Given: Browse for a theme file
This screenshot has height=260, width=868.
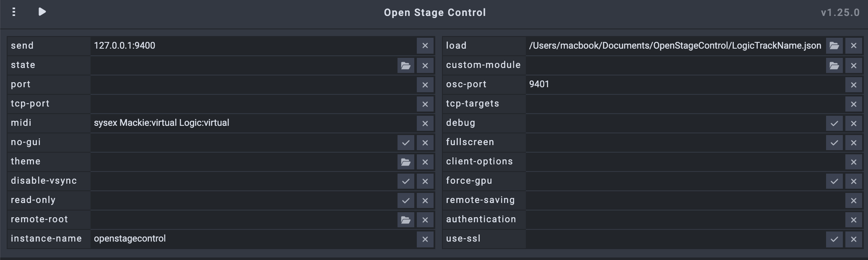Looking at the screenshot, I should 405,162.
